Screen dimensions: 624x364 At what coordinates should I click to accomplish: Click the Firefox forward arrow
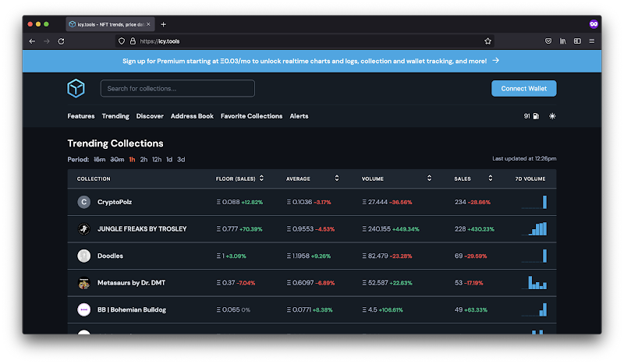pos(47,41)
